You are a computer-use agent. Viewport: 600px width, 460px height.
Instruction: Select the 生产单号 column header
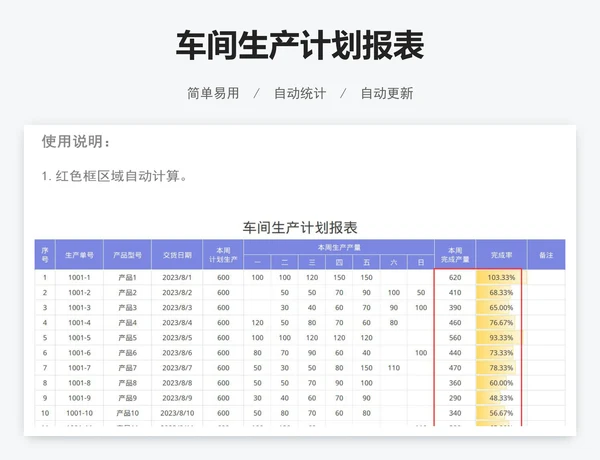click(x=79, y=255)
